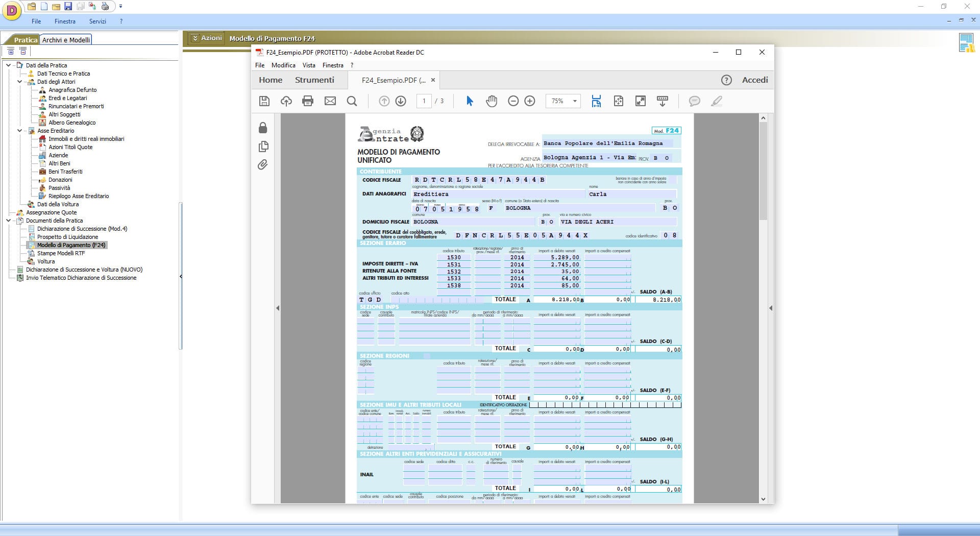Switch to Pratica tab
The height and width of the screenshot is (536, 980).
coord(26,40)
